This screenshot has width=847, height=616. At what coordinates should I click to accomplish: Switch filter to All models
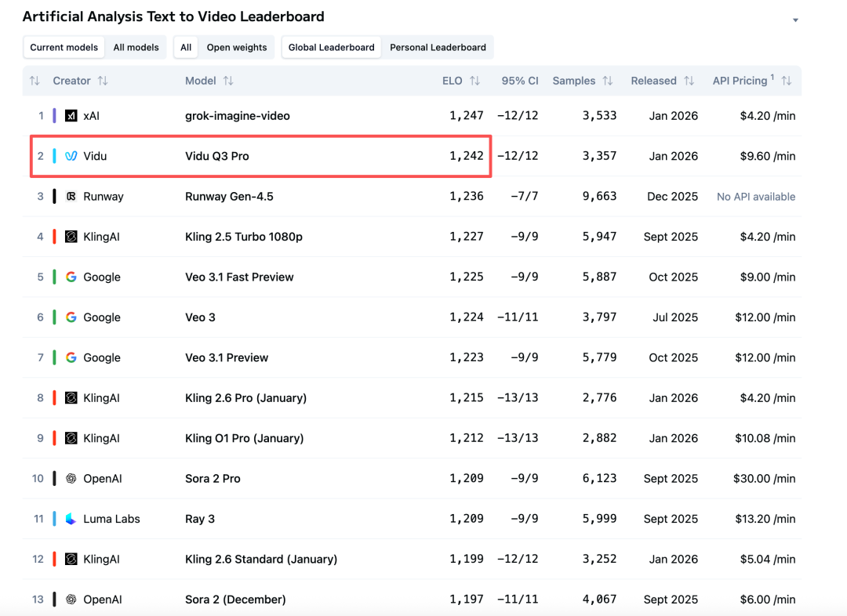click(x=136, y=47)
